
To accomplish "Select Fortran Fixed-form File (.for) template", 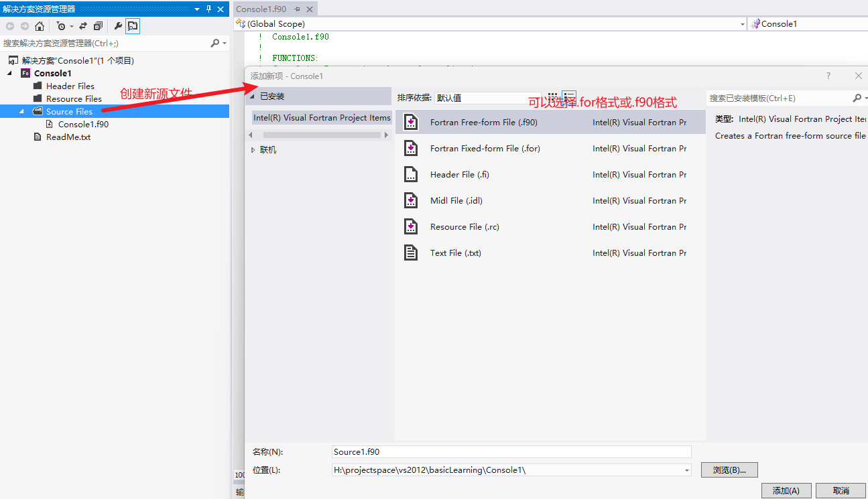I will tap(485, 149).
